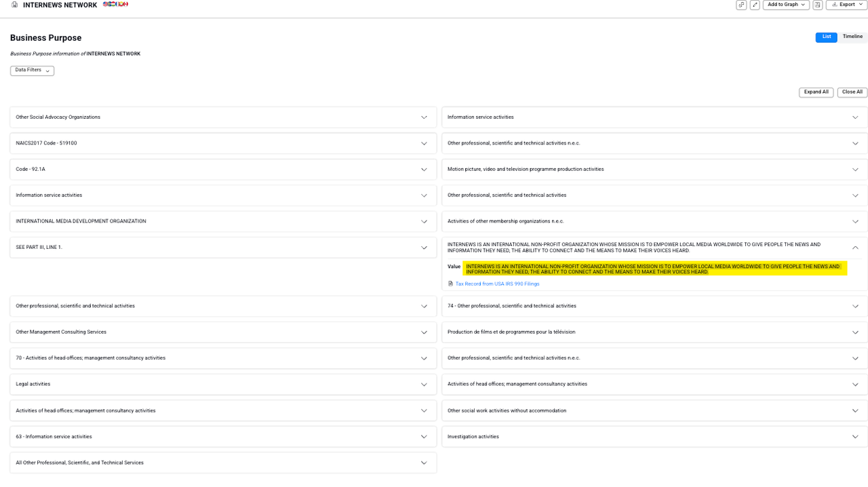Switch to List view
868x487 pixels.
pyautogui.click(x=826, y=37)
